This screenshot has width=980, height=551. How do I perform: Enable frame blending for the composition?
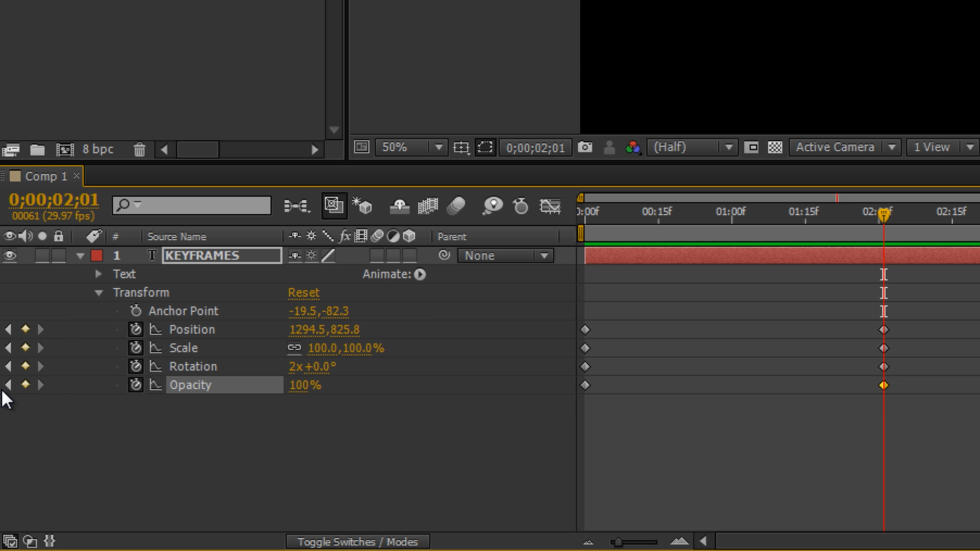tap(428, 206)
